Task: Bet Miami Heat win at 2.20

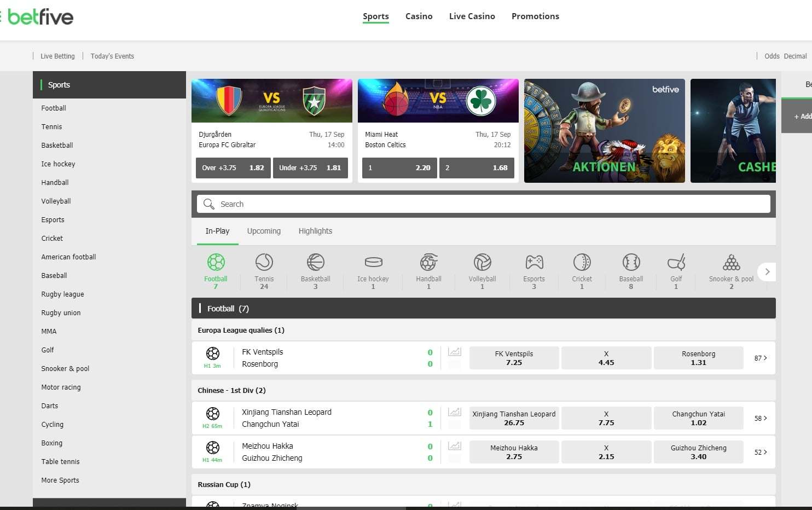Action: click(x=399, y=168)
